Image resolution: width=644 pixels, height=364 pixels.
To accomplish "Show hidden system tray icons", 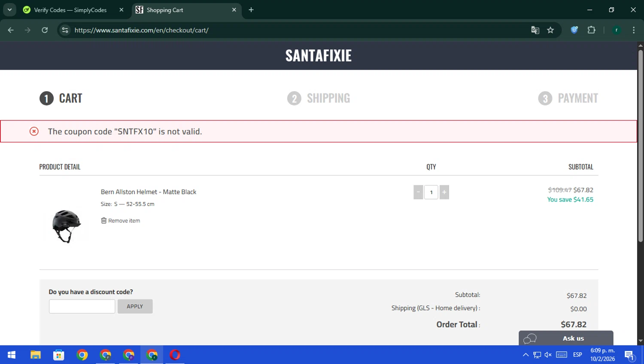I will tap(526, 355).
